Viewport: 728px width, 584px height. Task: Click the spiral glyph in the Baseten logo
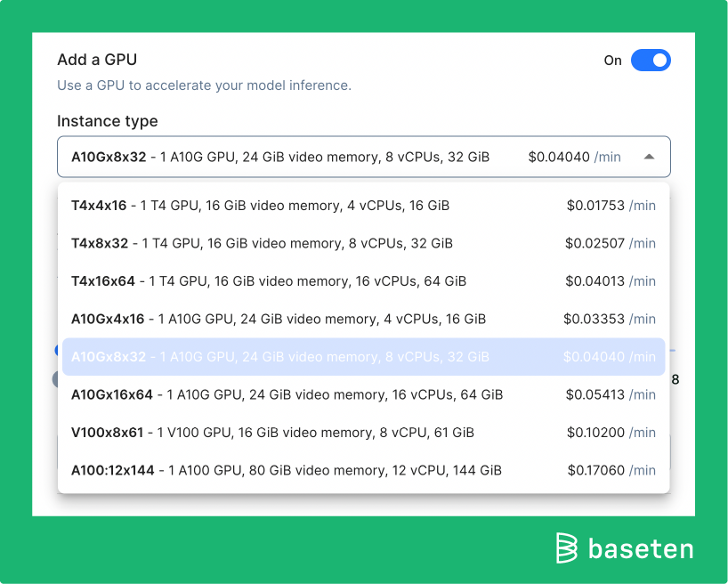point(564,549)
